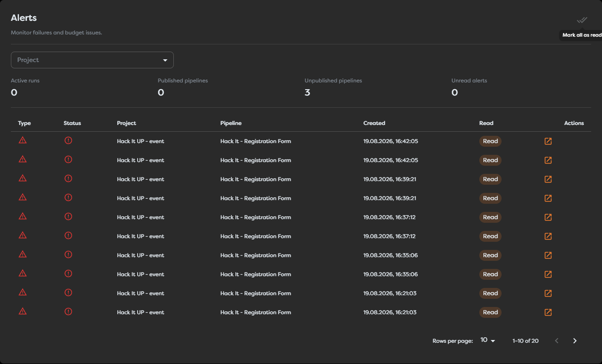Viewport: 602px width, 364px height.
Task: Click the error status icon in the lower 16:39:21 row
Action: [68, 197]
